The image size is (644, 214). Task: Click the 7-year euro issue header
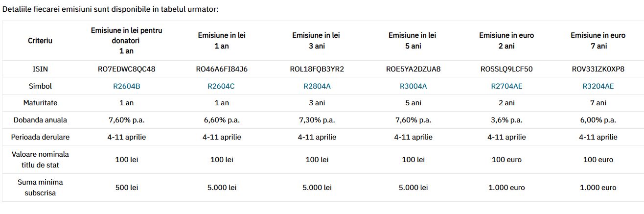tap(598, 41)
